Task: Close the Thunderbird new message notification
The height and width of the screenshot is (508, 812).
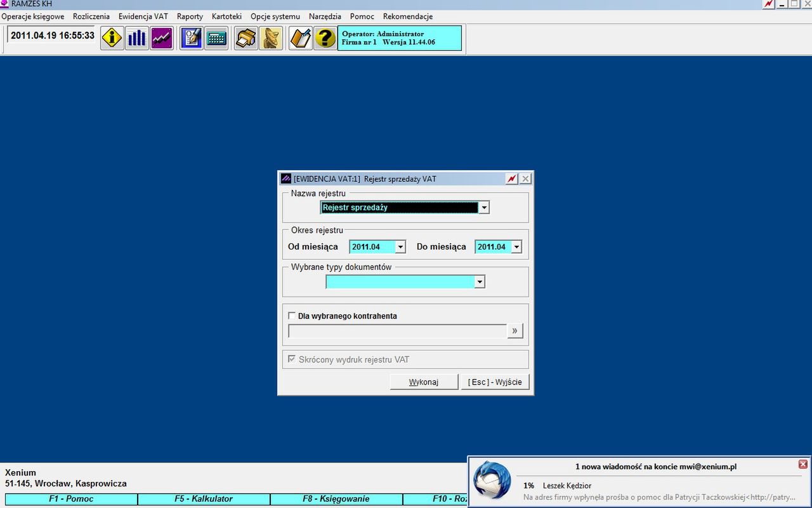Action: point(802,464)
